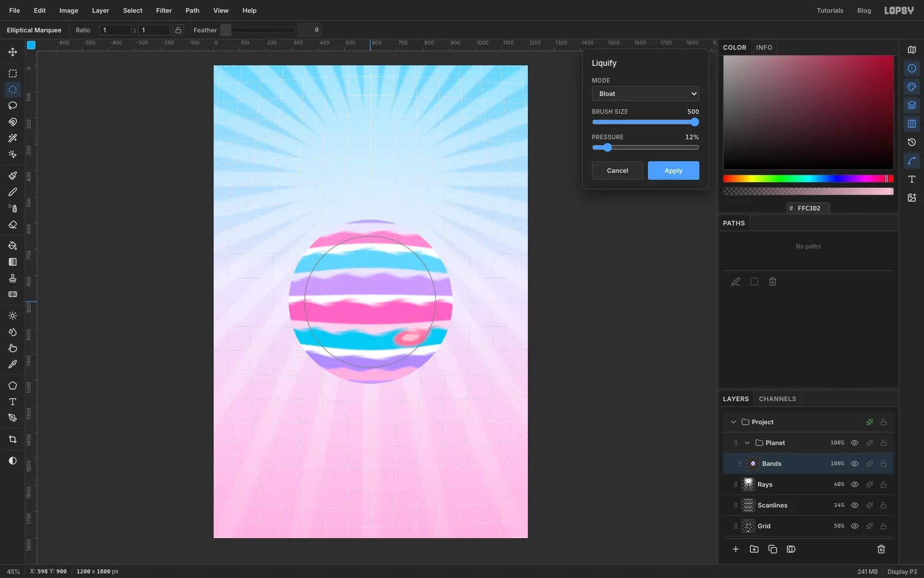The width and height of the screenshot is (924, 578).
Task: Select the Pencil tool
Action: 13,192
